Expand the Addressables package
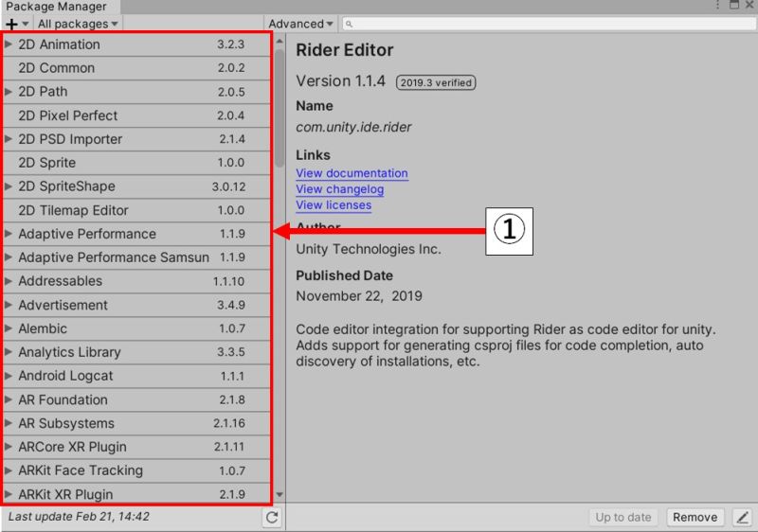 click(x=9, y=280)
